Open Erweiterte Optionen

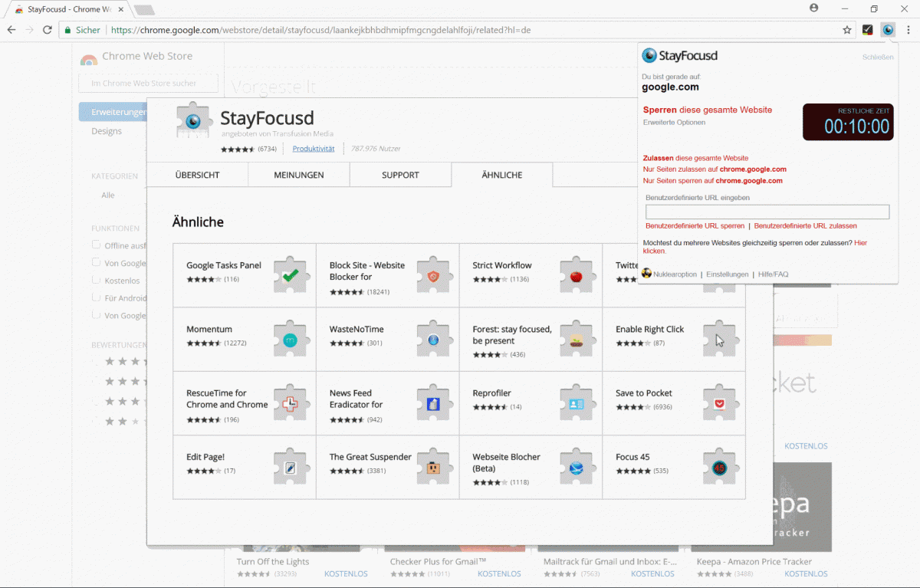coord(674,123)
